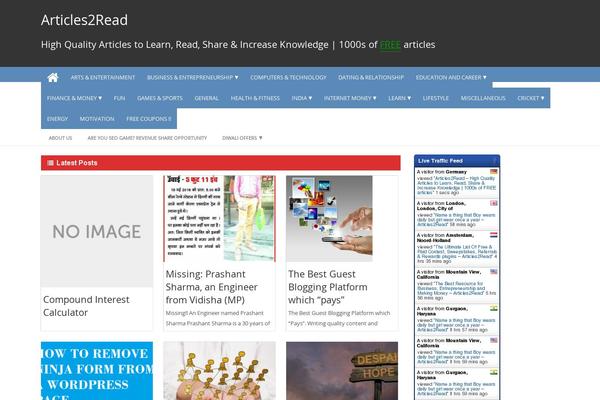
Task: Open Computers & Technology category
Action: [288, 78]
